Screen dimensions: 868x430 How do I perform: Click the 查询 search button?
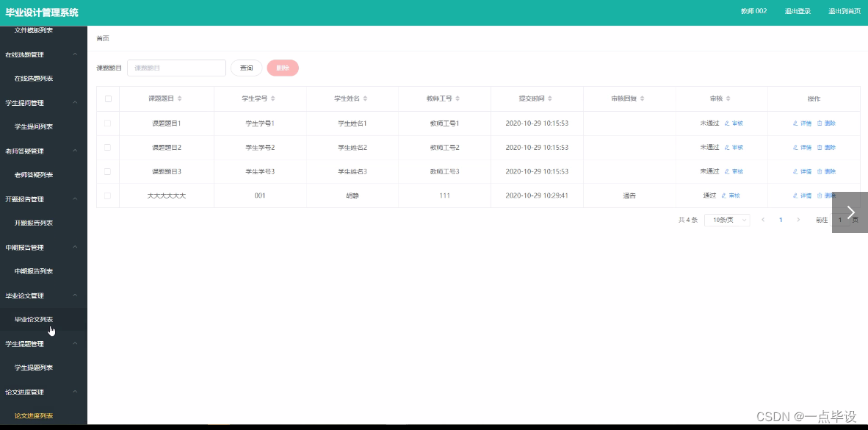(x=246, y=68)
